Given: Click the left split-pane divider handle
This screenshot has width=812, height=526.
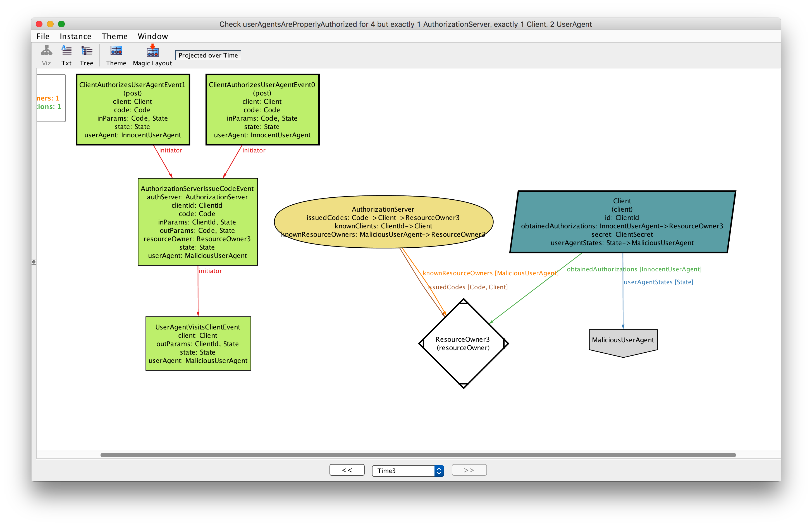Looking at the screenshot, I should tap(34, 262).
